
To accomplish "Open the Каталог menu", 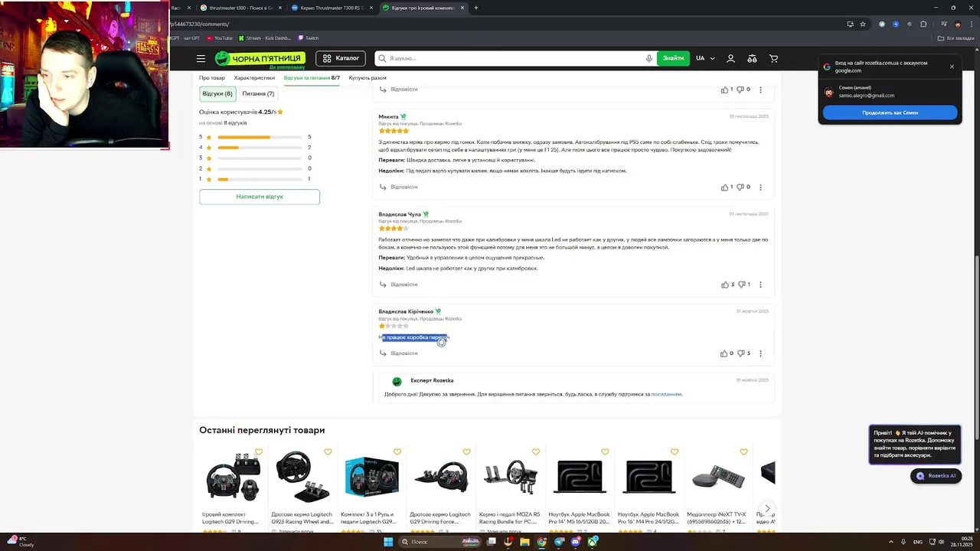I will point(341,58).
